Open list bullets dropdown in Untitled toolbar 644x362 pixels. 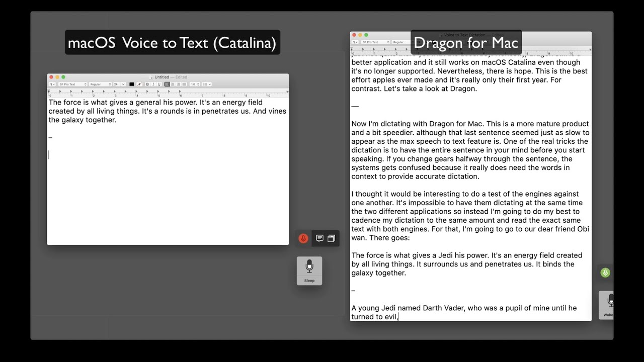coord(207,84)
